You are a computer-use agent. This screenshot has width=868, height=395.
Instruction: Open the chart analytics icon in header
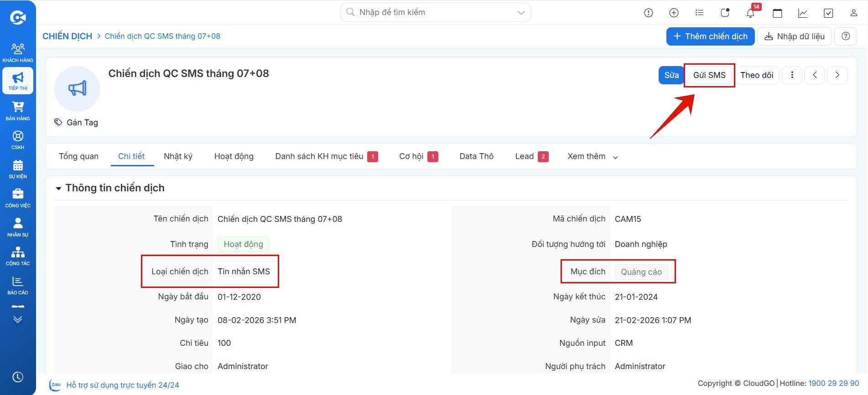coord(803,13)
